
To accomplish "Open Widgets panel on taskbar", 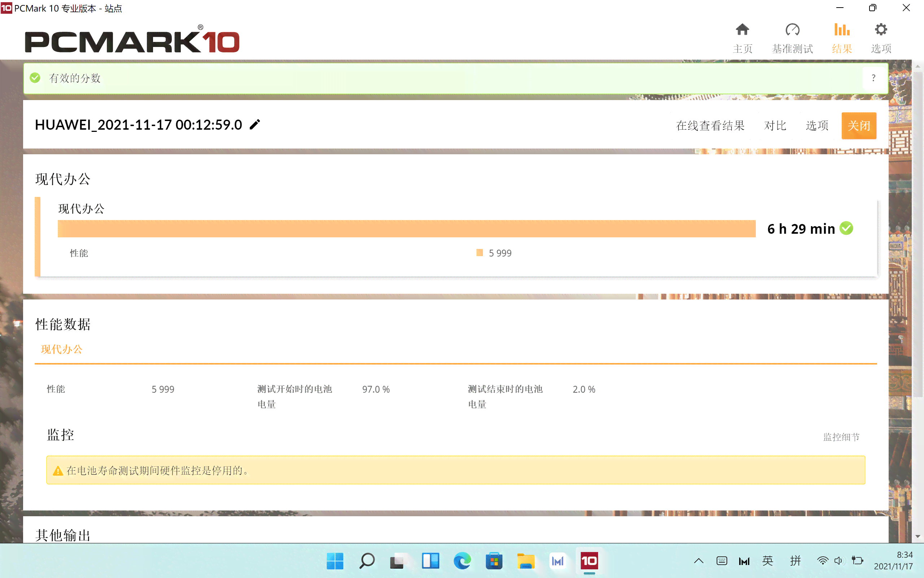I will (x=430, y=561).
